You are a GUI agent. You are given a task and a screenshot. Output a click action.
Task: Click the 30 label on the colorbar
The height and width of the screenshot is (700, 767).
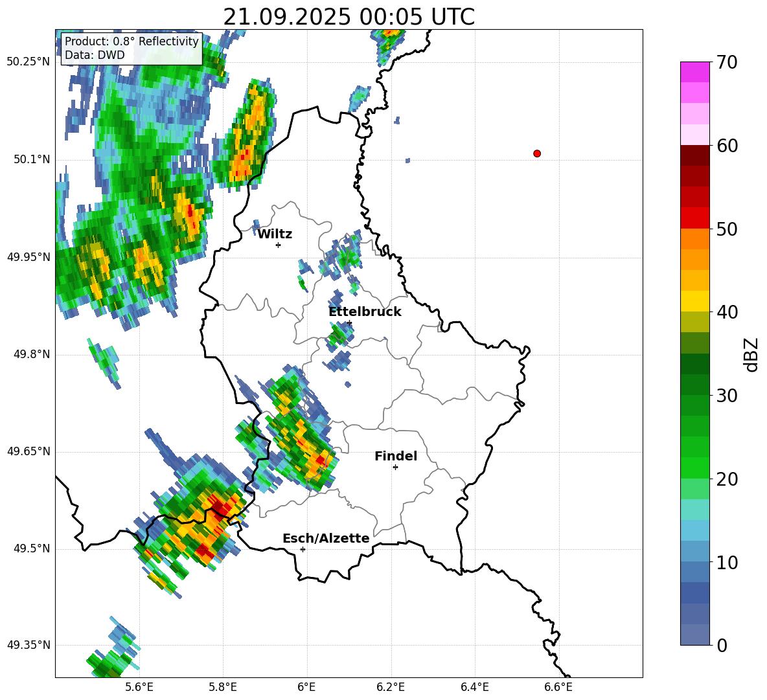coord(727,396)
